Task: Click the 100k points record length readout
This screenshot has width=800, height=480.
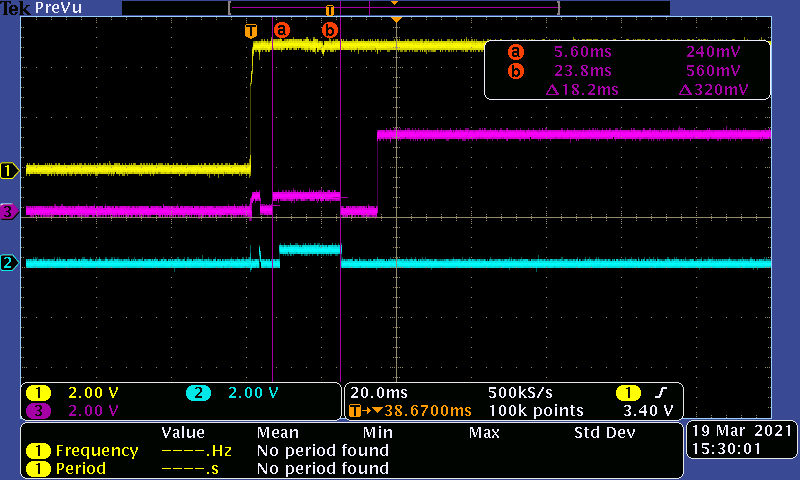Action: click(x=536, y=411)
